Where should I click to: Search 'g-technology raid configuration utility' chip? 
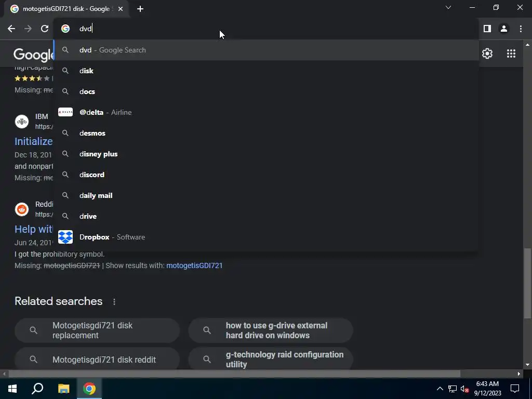(270, 358)
